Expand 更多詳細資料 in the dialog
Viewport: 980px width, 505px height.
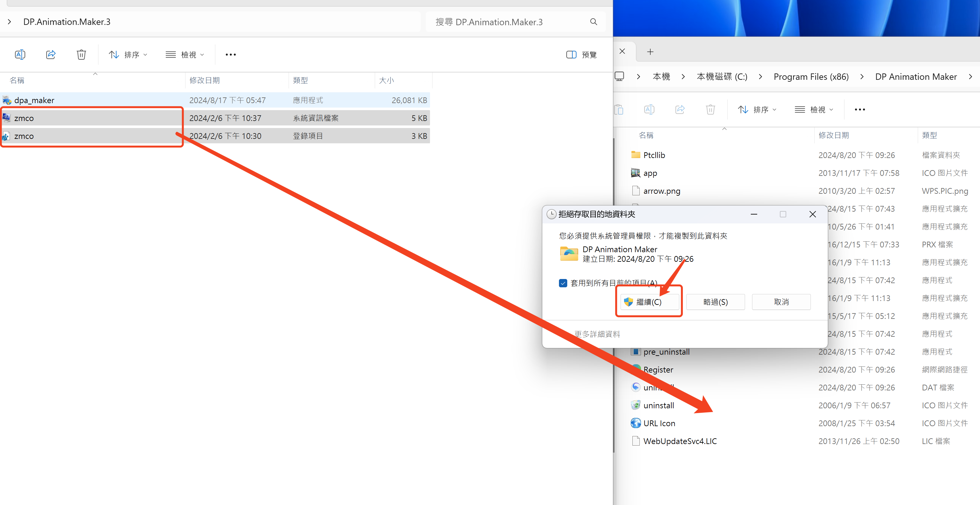597,334
